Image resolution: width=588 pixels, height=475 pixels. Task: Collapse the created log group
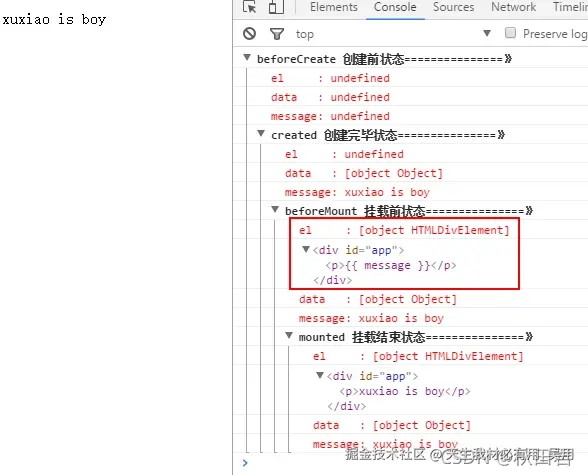[261, 133]
